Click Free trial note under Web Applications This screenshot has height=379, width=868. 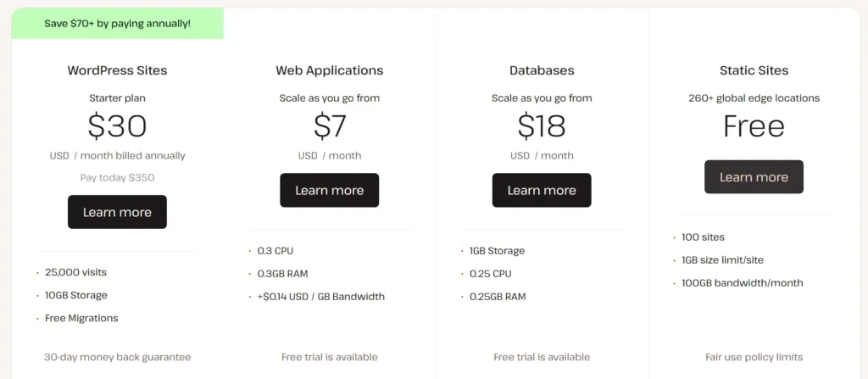coord(329,357)
